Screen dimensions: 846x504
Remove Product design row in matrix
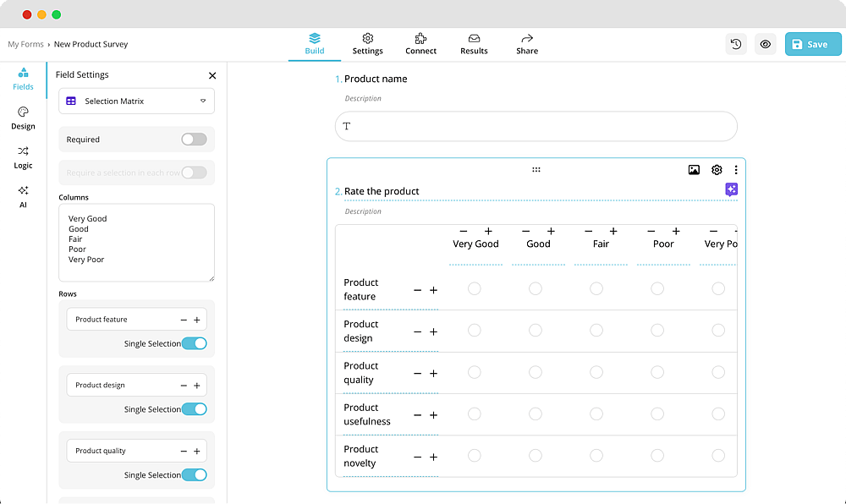point(418,332)
